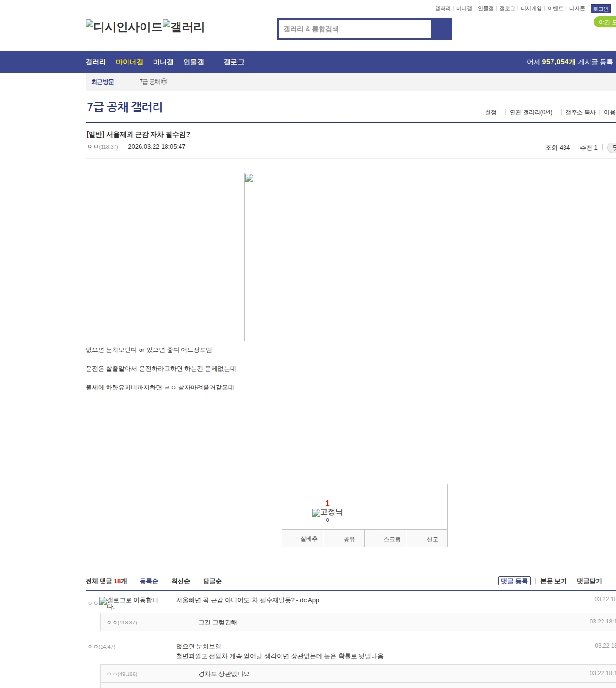The width and height of the screenshot is (616, 688).
Task: Click the 본문 보기 link
Action: pyautogui.click(x=553, y=581)
